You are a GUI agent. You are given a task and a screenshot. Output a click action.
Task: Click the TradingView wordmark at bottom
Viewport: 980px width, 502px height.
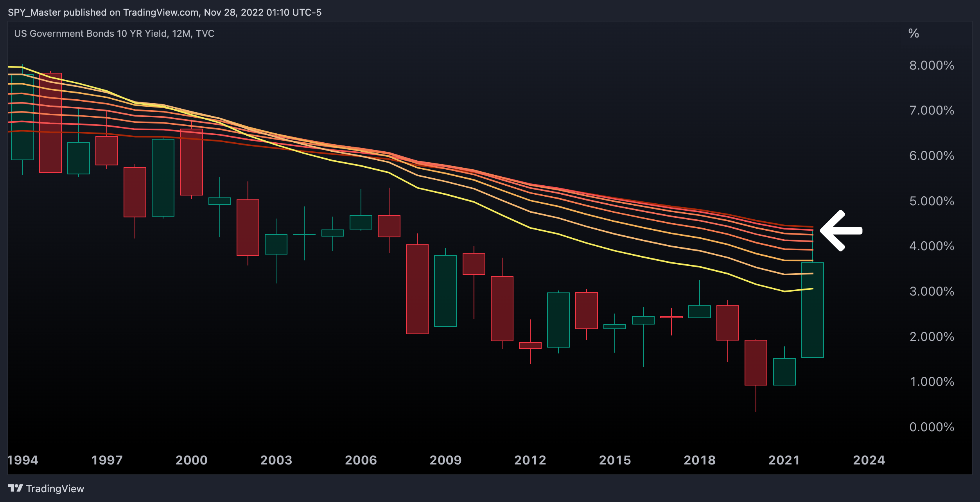click(x=55, y=489)
